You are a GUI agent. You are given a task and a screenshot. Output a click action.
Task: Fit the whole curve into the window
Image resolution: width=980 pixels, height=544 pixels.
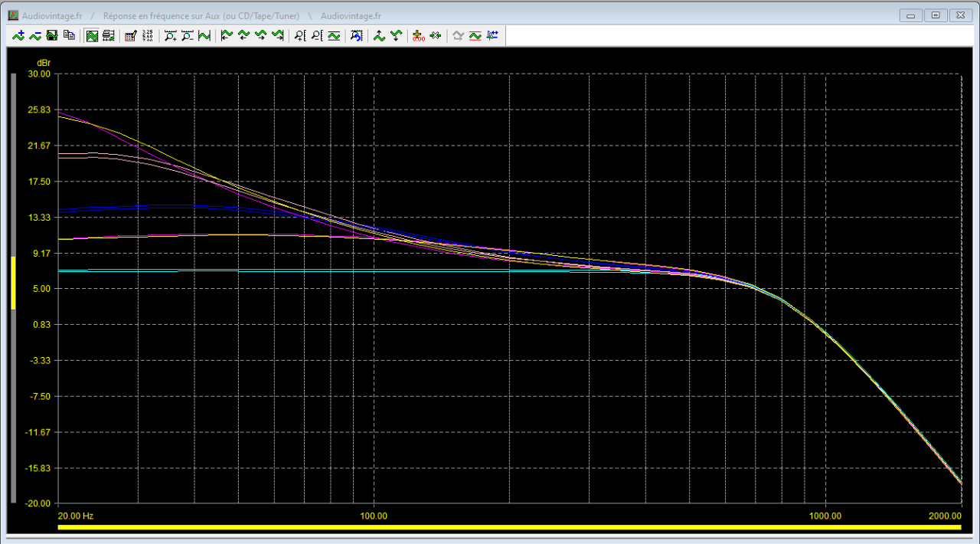(x=204, y=35)
